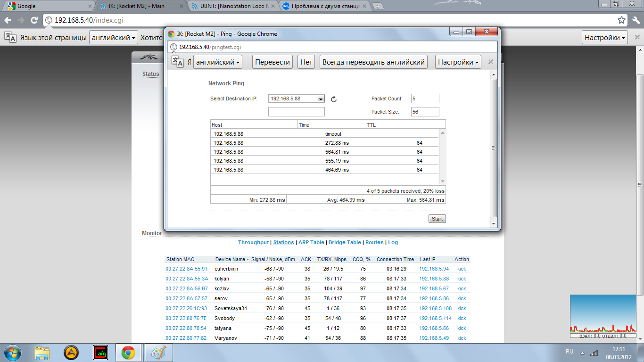Switch to the Google browser tab
Screen dimensions: 644x362
click(47, 6)
